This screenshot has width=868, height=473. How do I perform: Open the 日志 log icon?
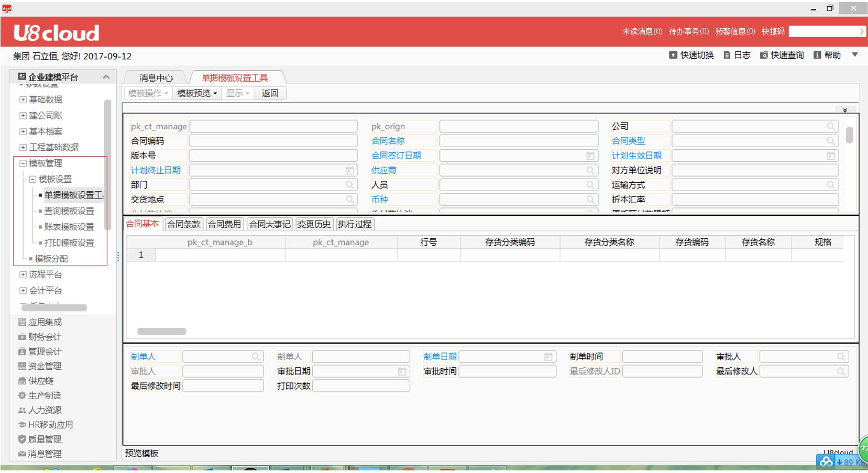tap(727, 55)
